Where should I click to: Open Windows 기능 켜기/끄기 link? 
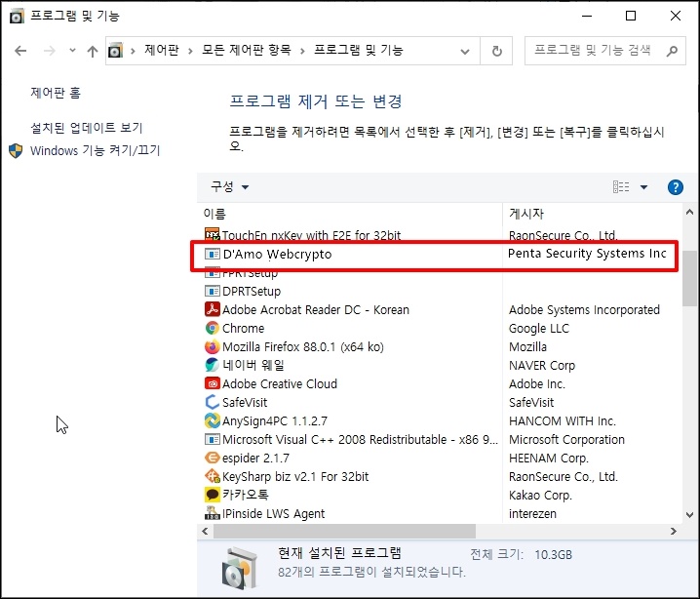(95, 150)
